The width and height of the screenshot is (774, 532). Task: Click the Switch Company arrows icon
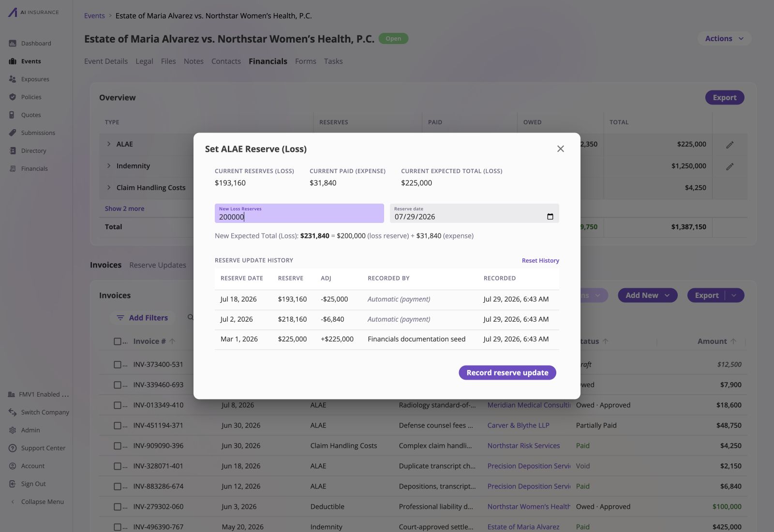click(13, 413)
